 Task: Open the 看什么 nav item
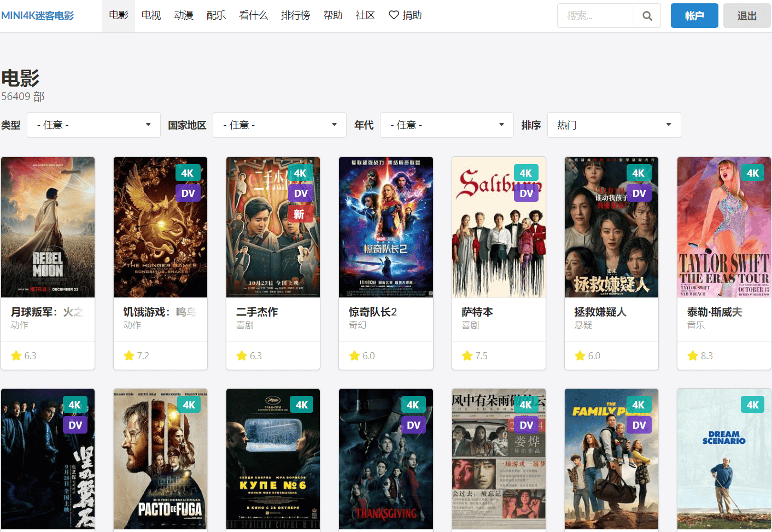(x=254, y=15)
